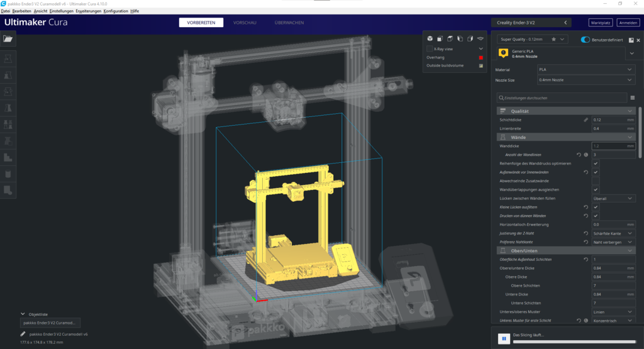
Task: Reset the Justierung der Z-Naht setting
Action: click(x=586, y=233)
